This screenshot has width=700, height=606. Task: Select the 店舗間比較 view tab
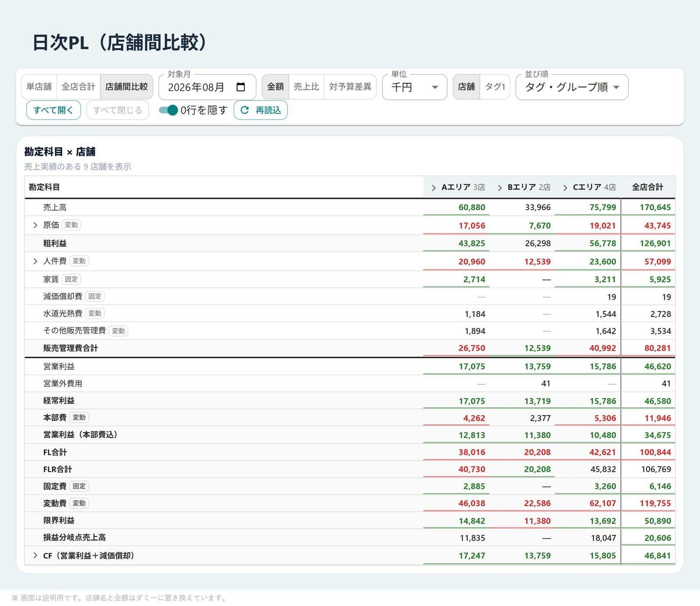(x=126, y=87)
